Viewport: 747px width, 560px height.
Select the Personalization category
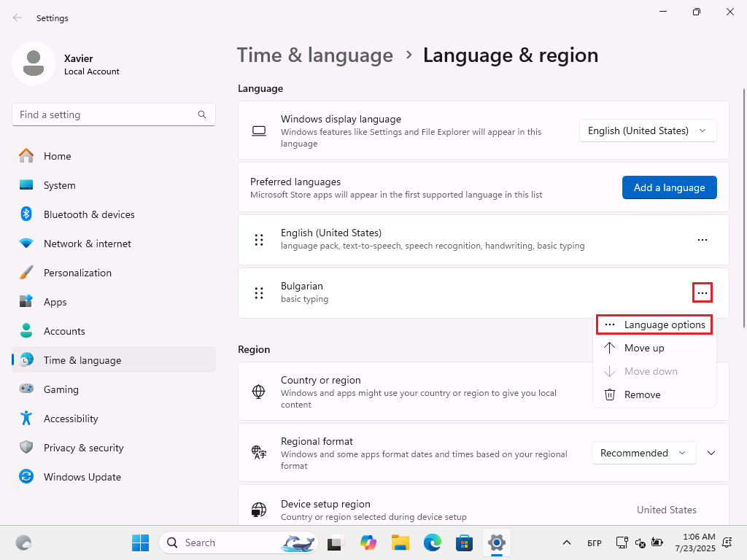tap(114, 273)
